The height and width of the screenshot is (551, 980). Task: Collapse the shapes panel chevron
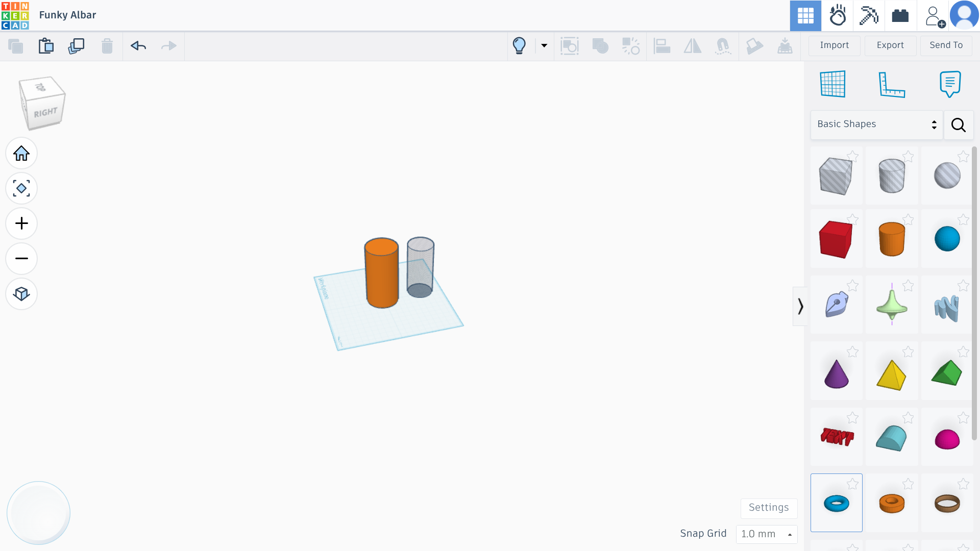coord(800,306)
